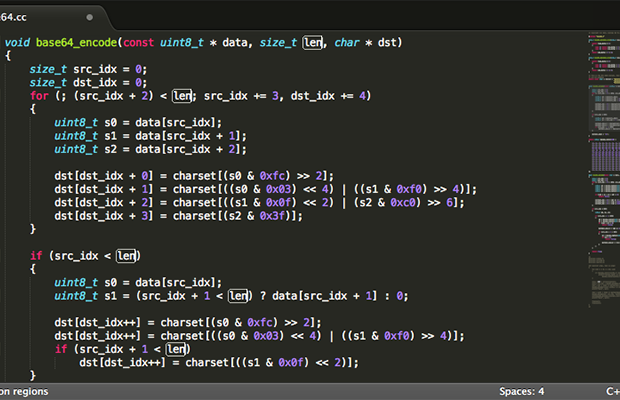Click the 'const' keyword in signature

[x=138, y=42]
